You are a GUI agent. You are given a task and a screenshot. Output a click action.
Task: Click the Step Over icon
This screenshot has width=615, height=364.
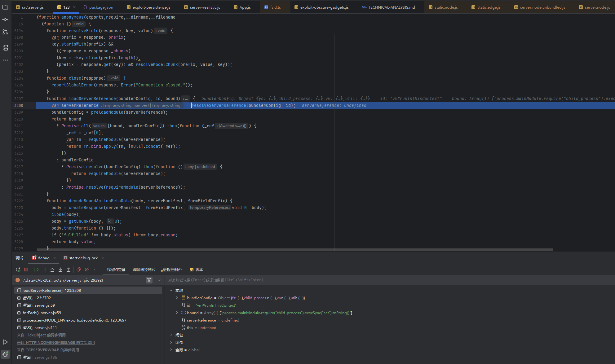click(x=52, y=270)
